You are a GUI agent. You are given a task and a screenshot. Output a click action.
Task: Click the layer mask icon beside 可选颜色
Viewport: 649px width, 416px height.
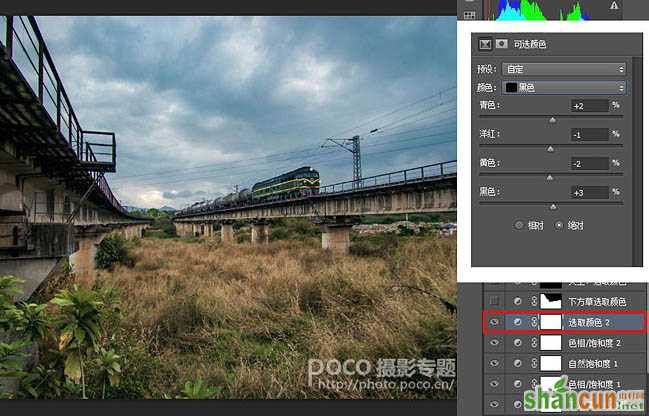pyautogui.click(x=502, y=44)
